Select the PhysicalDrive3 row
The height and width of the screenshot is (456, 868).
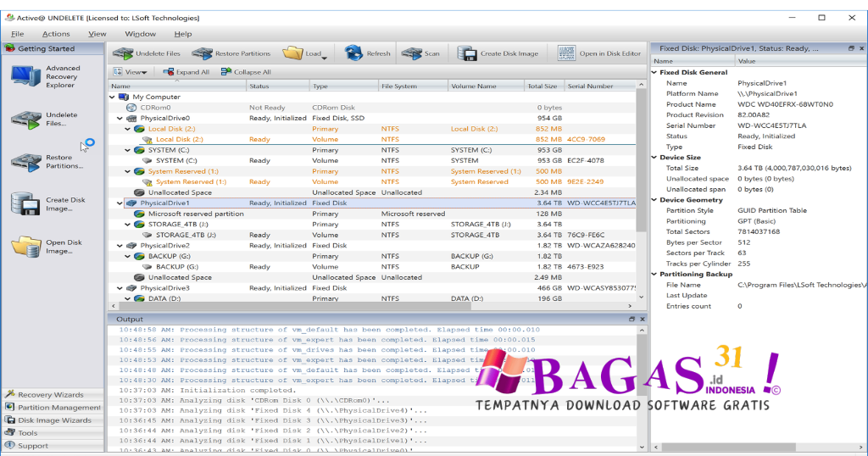tap(372, 288)
